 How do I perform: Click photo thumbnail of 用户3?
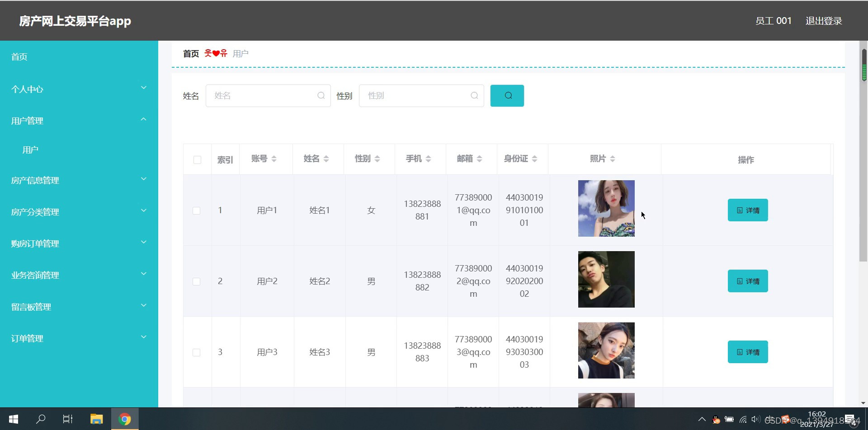(x=606, y=350)
